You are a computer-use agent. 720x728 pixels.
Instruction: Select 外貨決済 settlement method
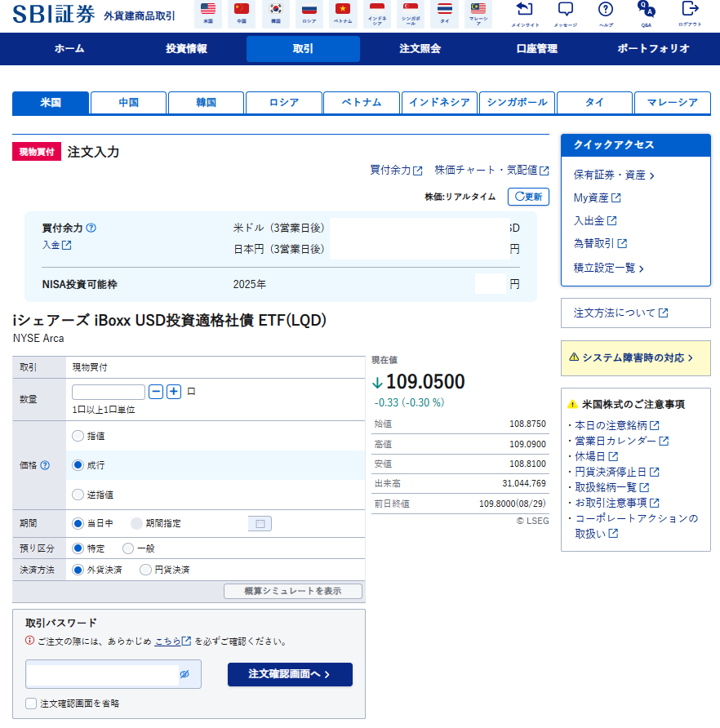pyautogui.click(x=78, y=570)
